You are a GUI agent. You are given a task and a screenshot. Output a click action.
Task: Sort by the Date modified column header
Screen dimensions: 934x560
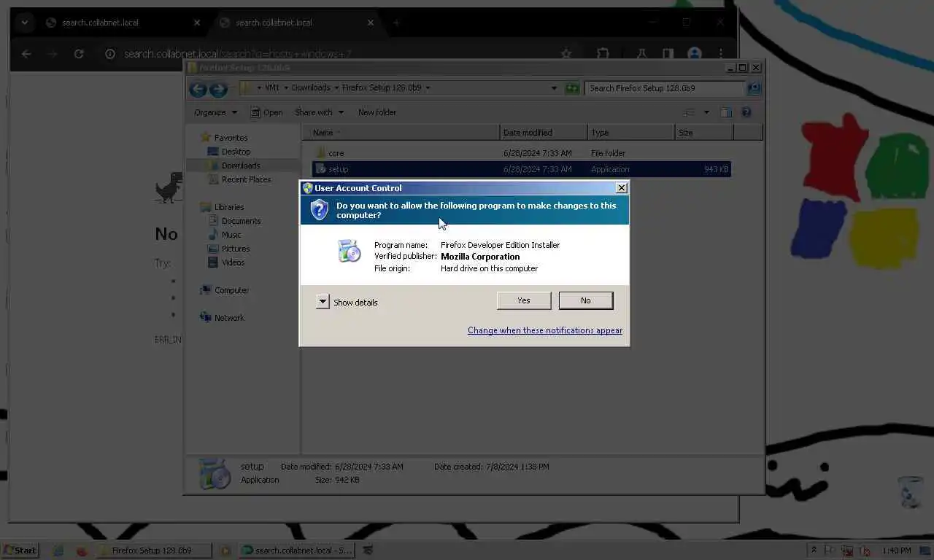[x=544, y=133]
